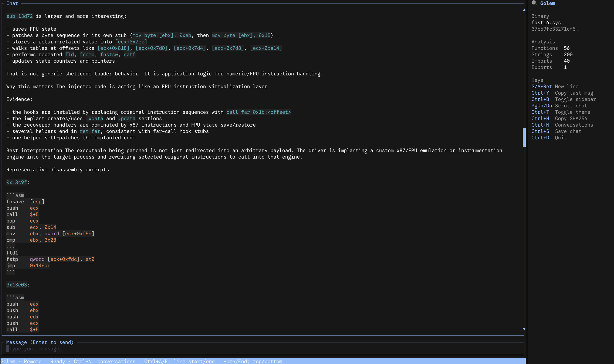The image size is (614, 364).
Task: Click the 'Exports' count row in Analysis
Action: (549, 67)
